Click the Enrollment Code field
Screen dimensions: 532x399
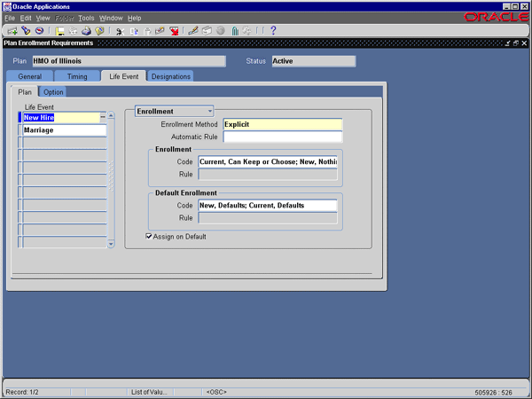[x=268, y=161]
